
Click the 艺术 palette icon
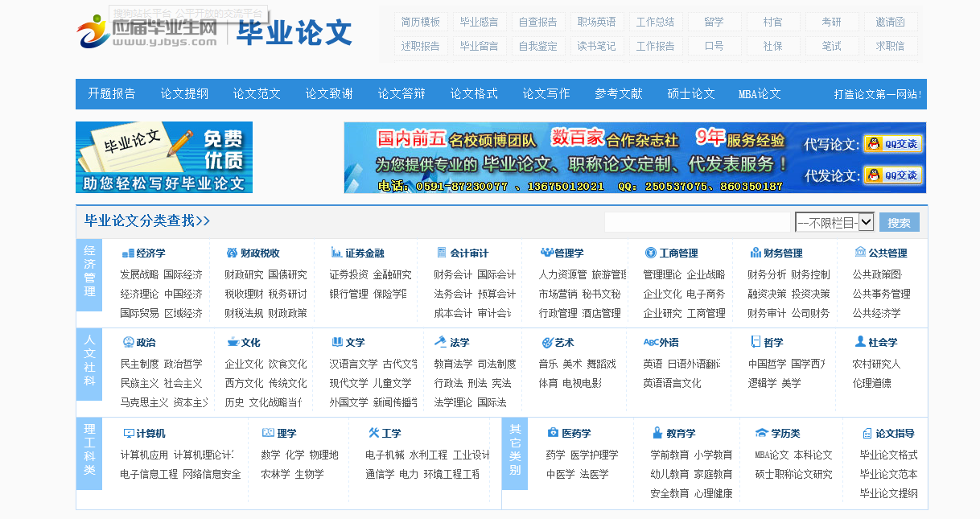point(547,342)
